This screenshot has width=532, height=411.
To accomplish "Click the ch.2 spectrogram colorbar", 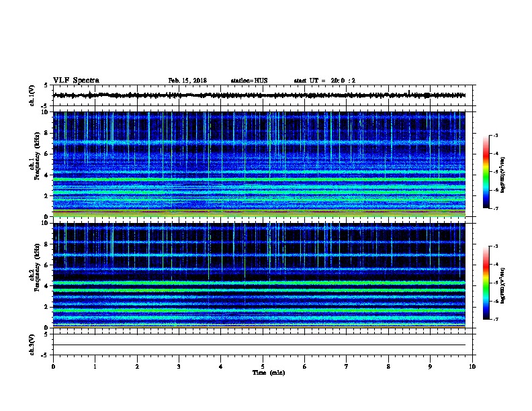I will pyautogui.click(x=486, y=283).
